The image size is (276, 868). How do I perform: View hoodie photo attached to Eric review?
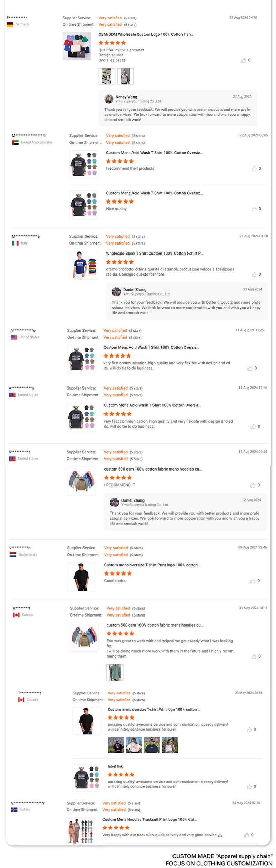[x=115, y=672]
